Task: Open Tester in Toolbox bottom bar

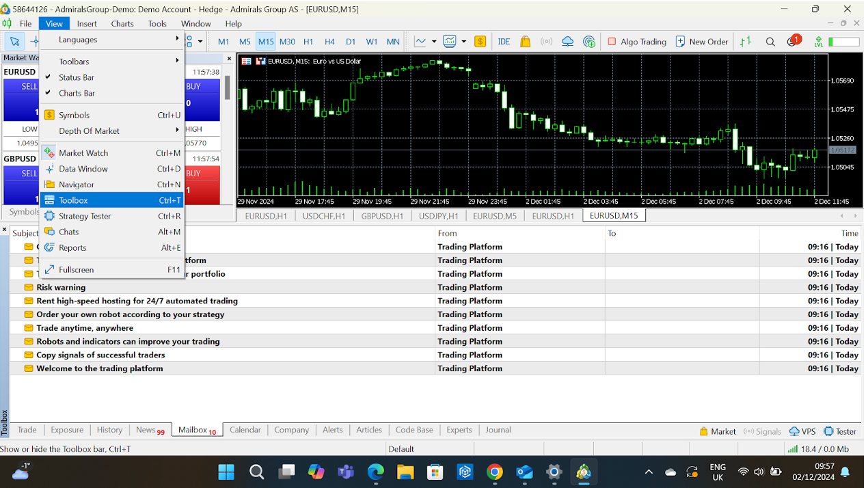Action: [x=840, y=431]
